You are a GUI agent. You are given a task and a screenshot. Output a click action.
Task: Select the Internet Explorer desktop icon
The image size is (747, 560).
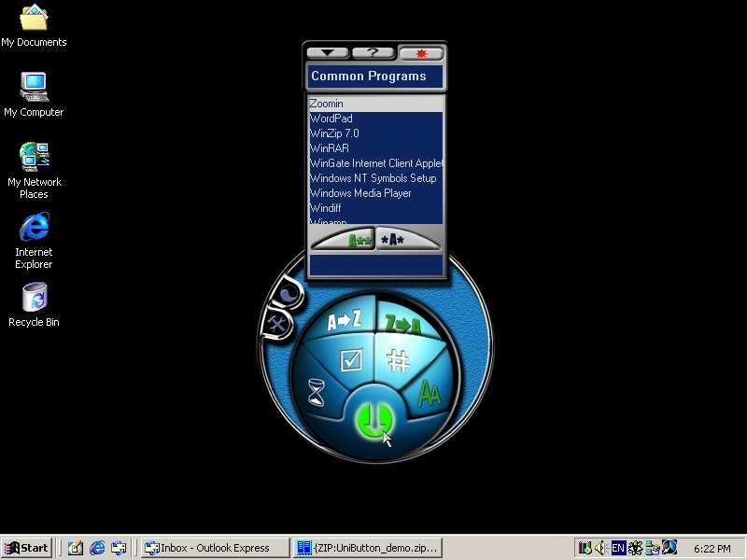tap(34, 241)
